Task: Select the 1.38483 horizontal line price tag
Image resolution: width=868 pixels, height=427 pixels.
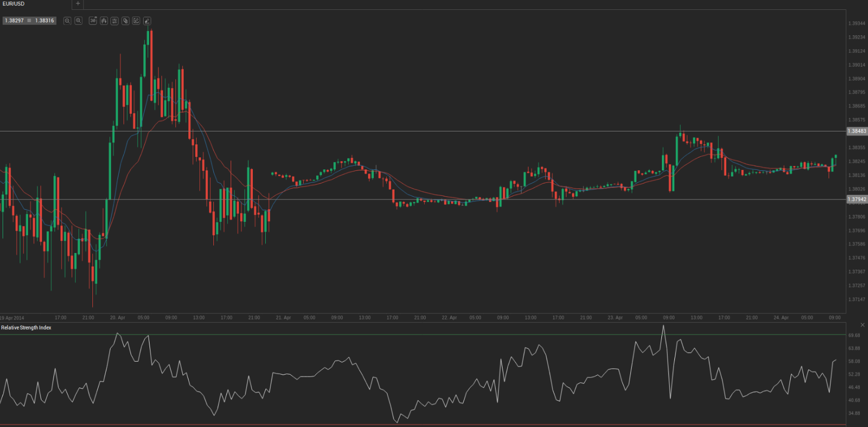Action: (857, 131)
